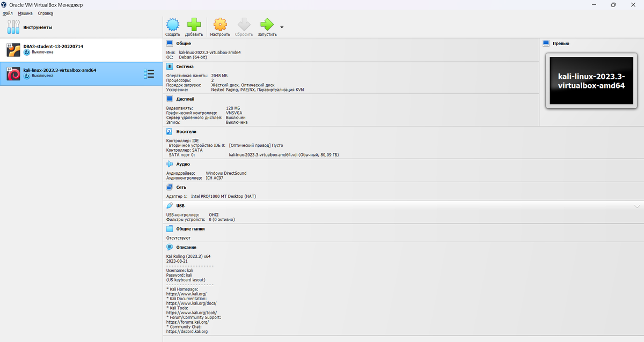Click the DBA3 machine OS icon
Image resolution: width=644 pixels, height=342 pixels.
(13, 50)
